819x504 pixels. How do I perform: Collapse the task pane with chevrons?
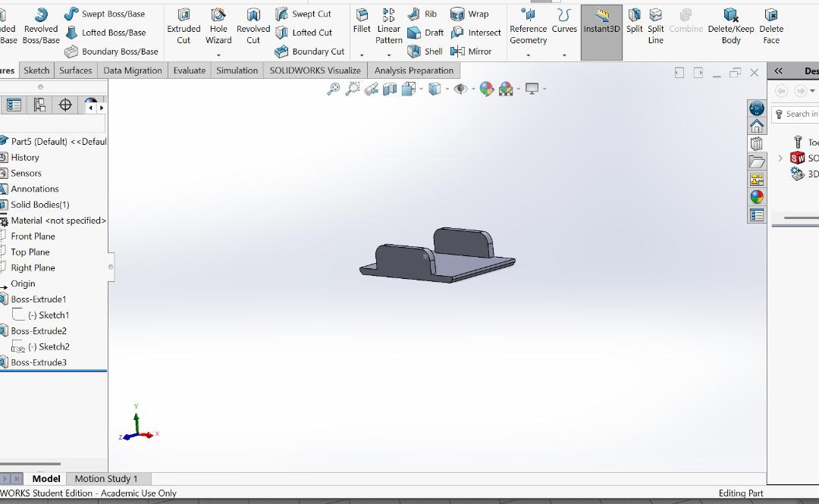[x=778, y=71]
